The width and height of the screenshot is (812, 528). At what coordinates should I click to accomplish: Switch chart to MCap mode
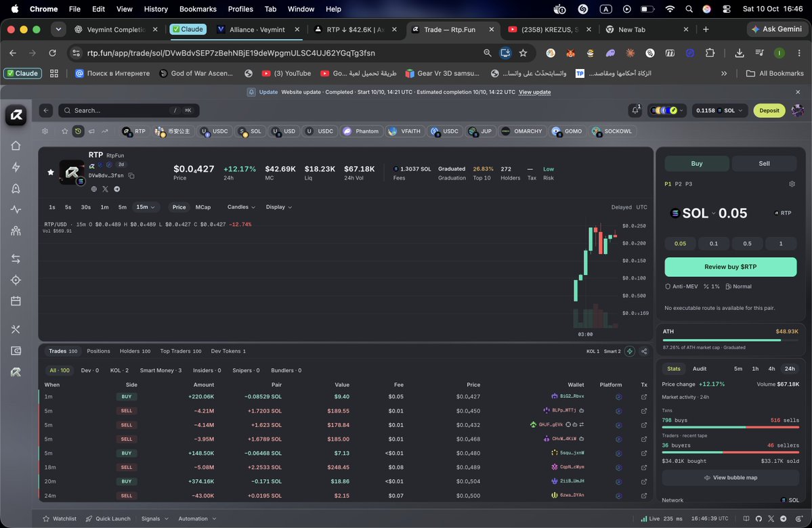[203, 207]
